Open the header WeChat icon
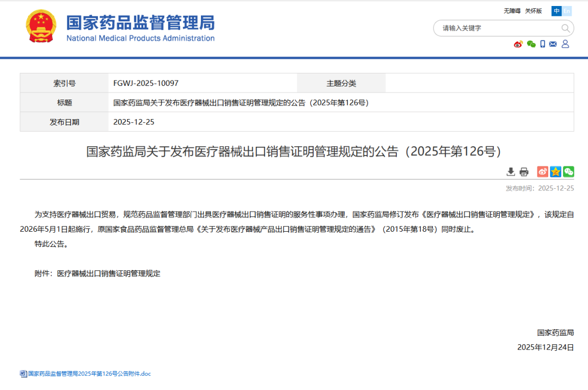 point(531,44)
